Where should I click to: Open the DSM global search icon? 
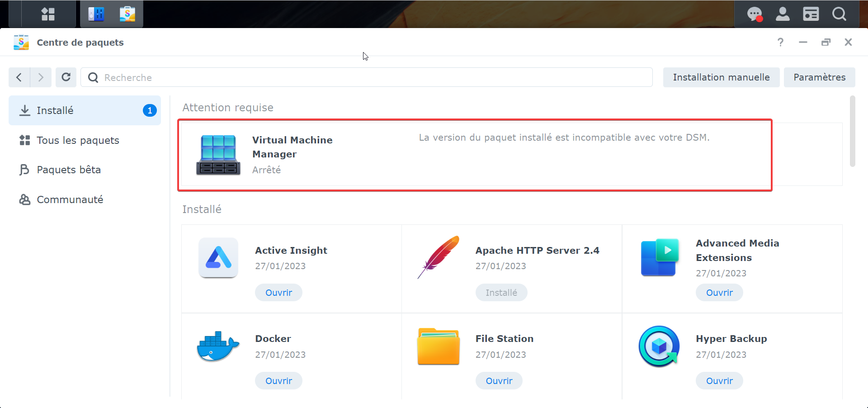[839, 14]
